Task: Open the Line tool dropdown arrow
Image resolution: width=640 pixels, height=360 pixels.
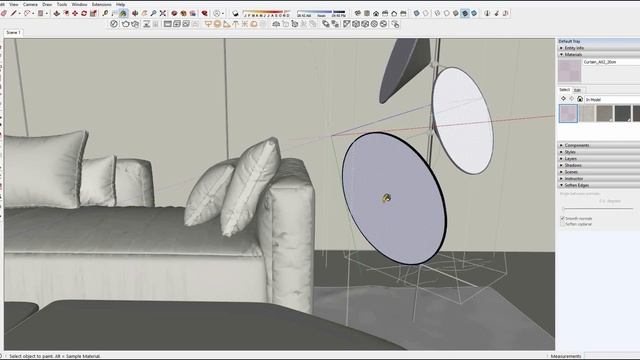Action: 20,13
